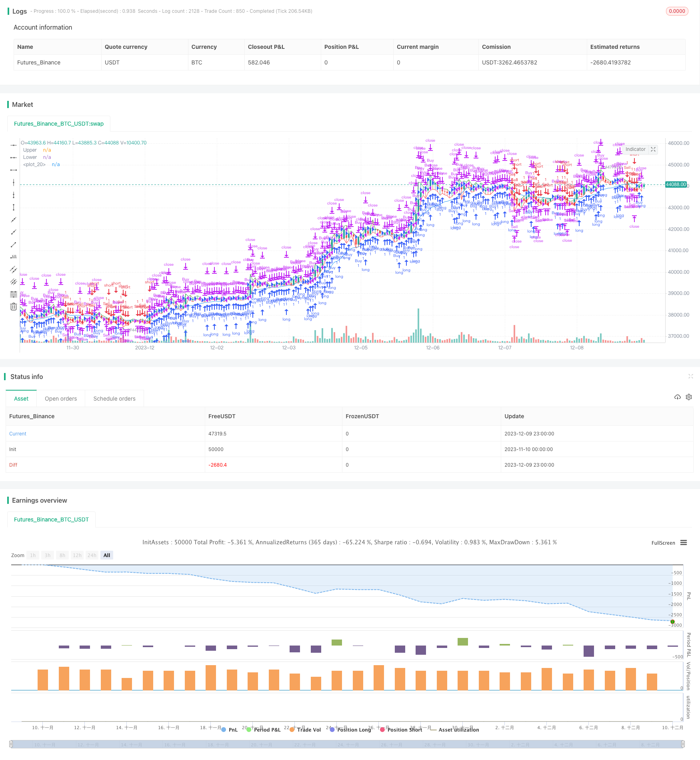Select the Fibonacci retracement lines tool

[14, 294]
